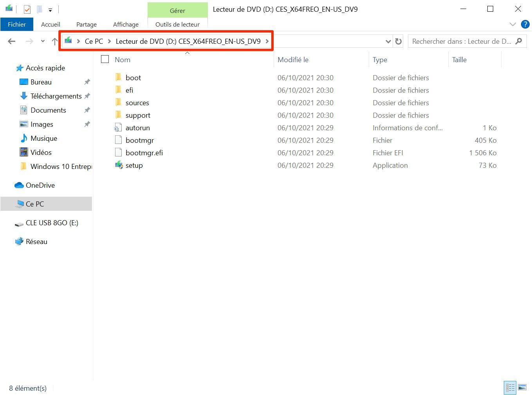Click Ce PC in the address breadcrumb
This screenshot has width=532, height=395.
tap(94, 41)
